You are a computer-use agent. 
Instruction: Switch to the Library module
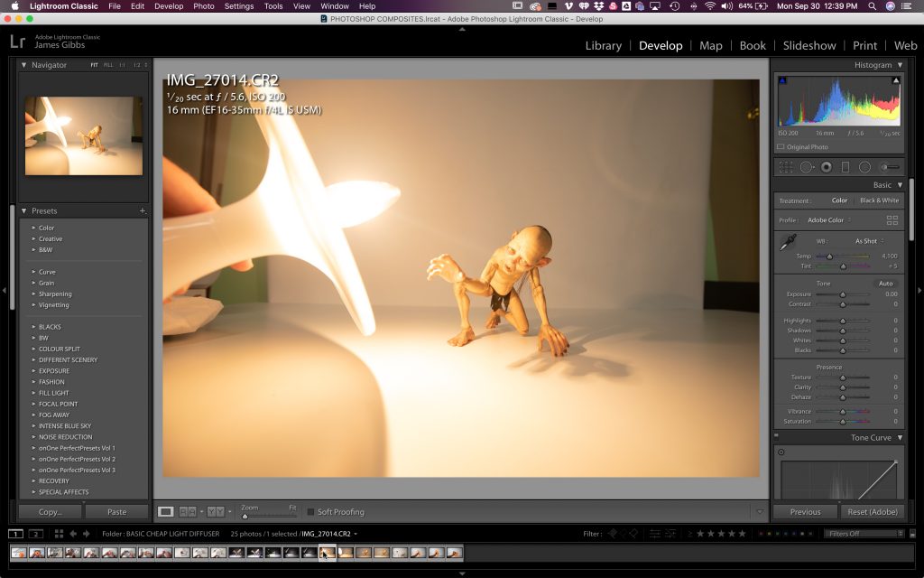pyautogui.click(x=603, y=45)
